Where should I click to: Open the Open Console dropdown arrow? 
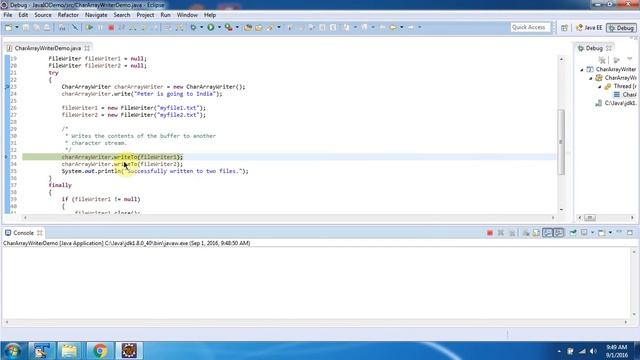pyautogui.click(x=610, y=233)
